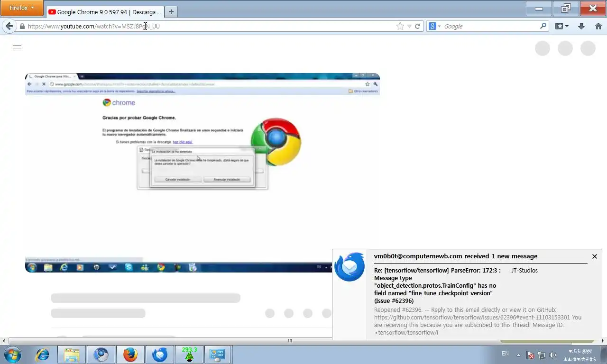
Task: Click the padlock site identity icon
Action: pos(22,27)
